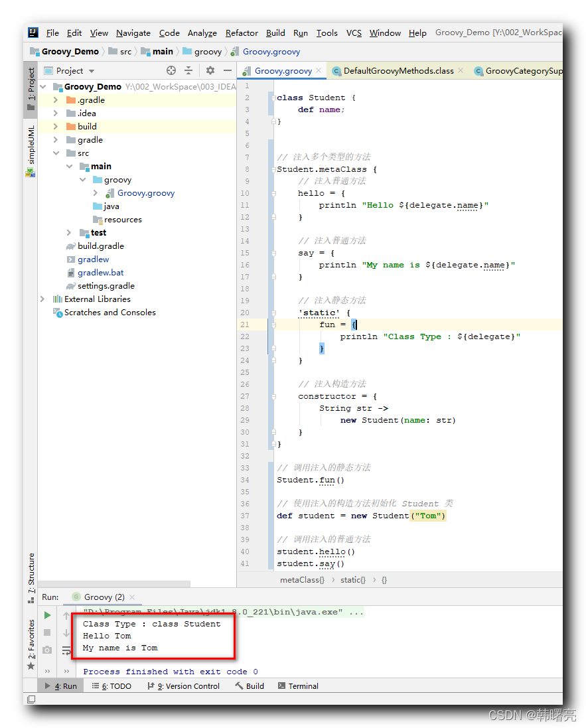The height and width of the screenshot is (728, 586).
Task: Open the 6: TODO tool window
Action: [x=112, y=686]
